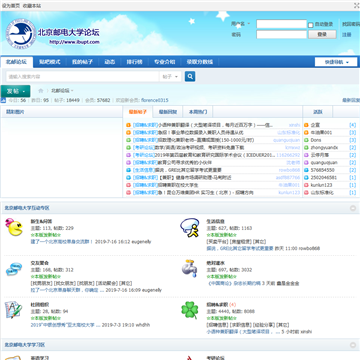The width and height of the screenshot is (360, 360).
Task: Open the 专业介绍 navigation tab
Action: click(x=164, y=62)
